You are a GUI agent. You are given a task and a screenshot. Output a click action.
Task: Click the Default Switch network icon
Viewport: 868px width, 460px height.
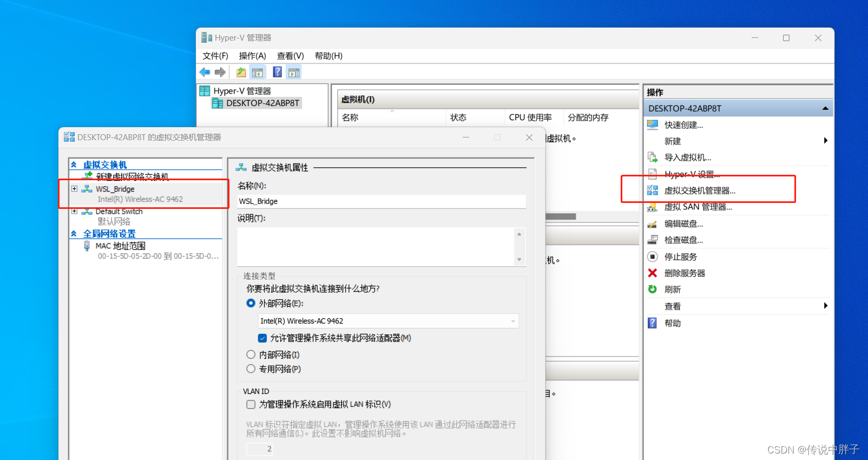click(87, 212)
